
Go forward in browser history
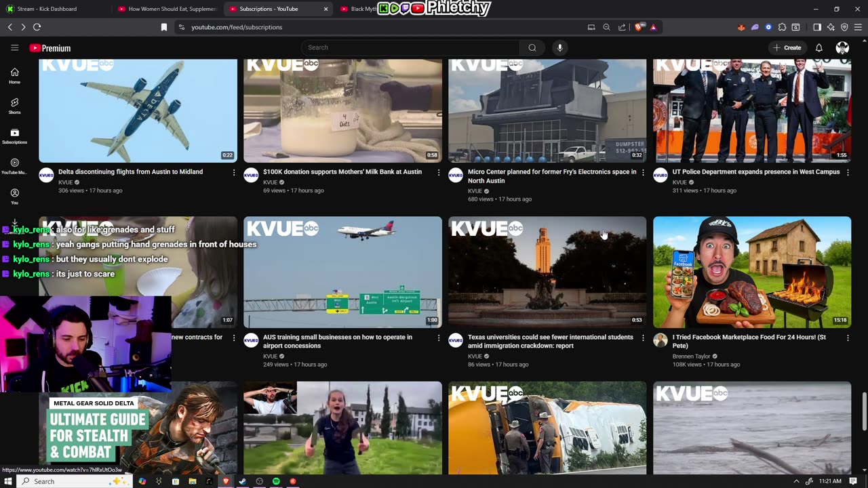[23, 27]
